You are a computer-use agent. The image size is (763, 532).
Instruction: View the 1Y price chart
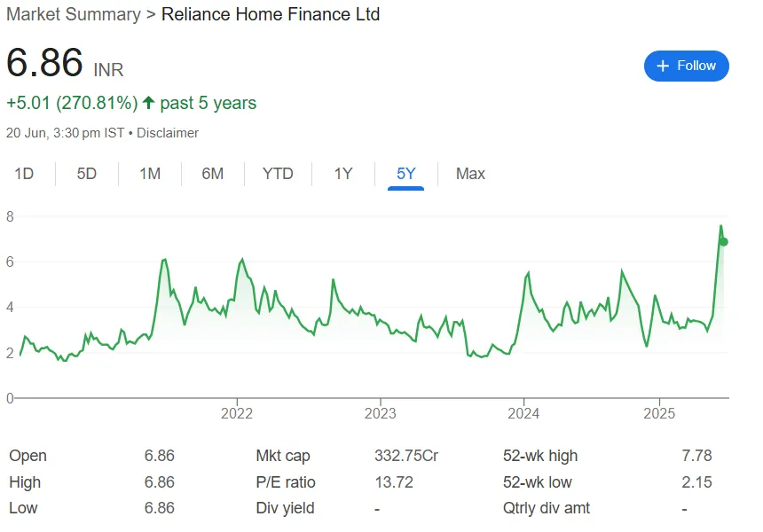(x=343, y=174)
